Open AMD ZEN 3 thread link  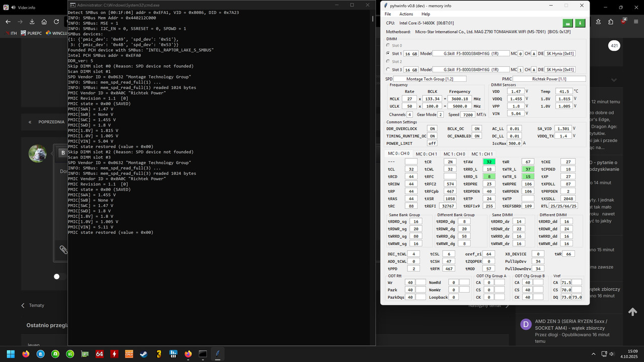(571, 325)
